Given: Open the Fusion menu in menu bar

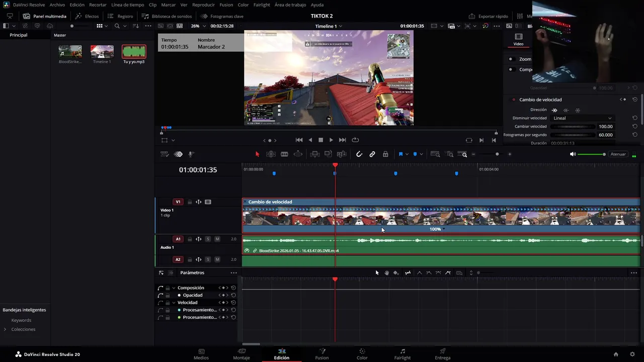Looking at the screenshot, I should click(x=226, y=5).
